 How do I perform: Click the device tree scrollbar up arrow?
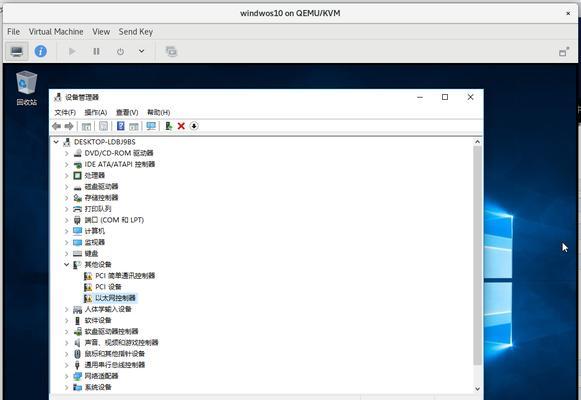tap(478, 142)
